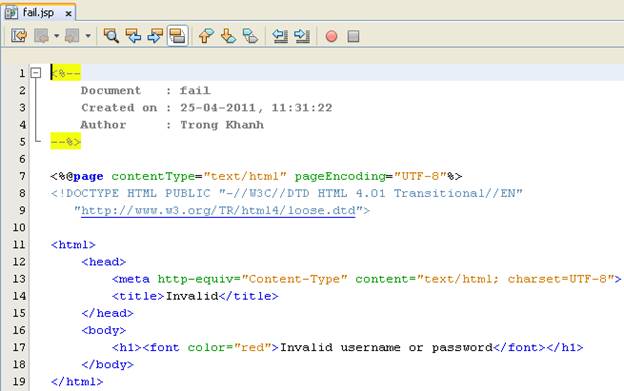Click the Toggle Bookmark icon
624x391 pixels.
point(250,36)
